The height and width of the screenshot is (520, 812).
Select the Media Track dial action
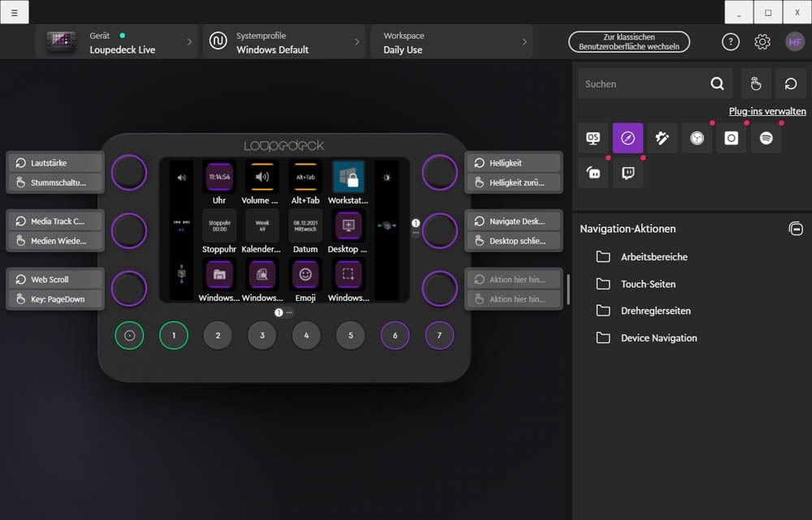[55, 221]
